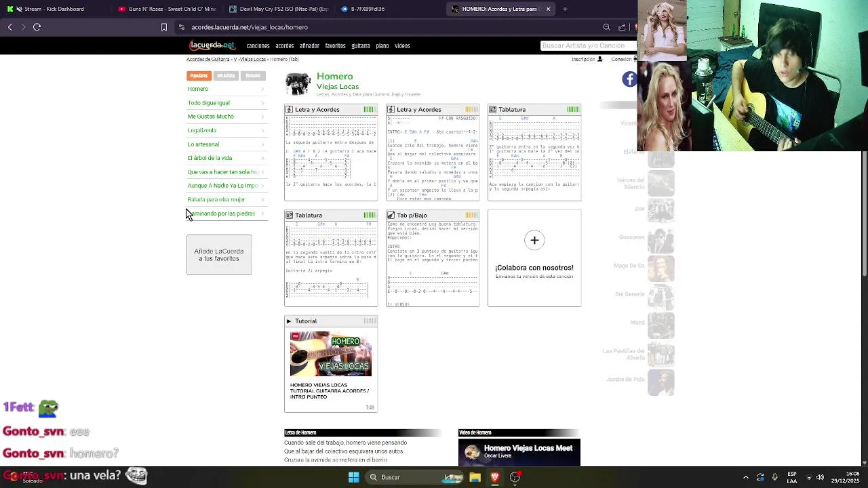
Task: Click the Facebook icon on the right
Action: point(629,79)
